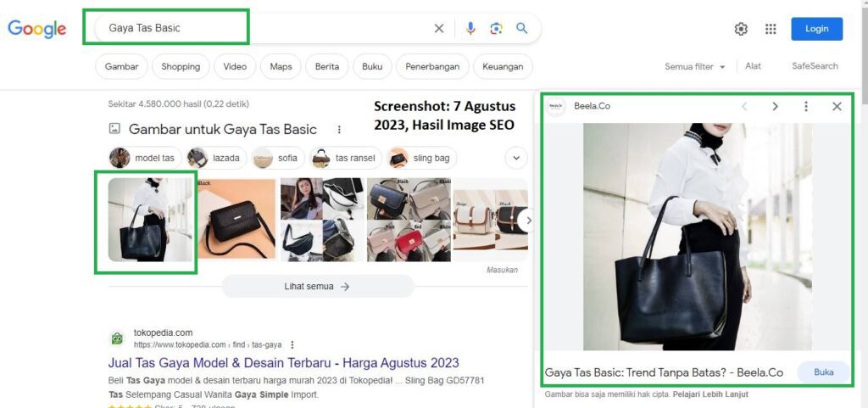
Task: Clear the search box with X
Action: pyautogui.click(x=439, y=28)
